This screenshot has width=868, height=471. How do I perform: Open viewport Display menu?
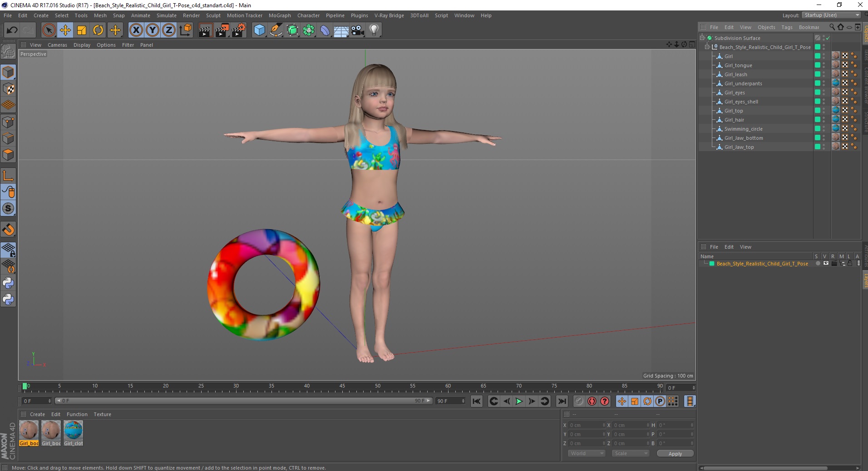pos(82,45)
